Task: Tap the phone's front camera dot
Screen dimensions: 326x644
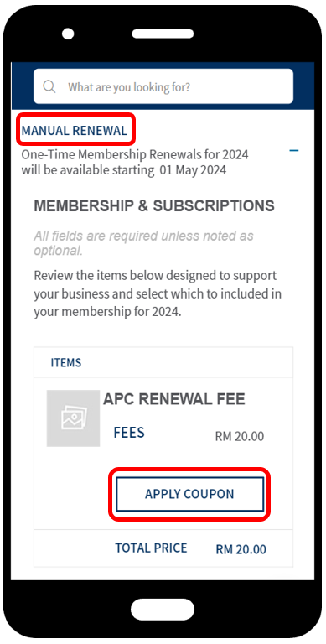Action: coord(68,34)
